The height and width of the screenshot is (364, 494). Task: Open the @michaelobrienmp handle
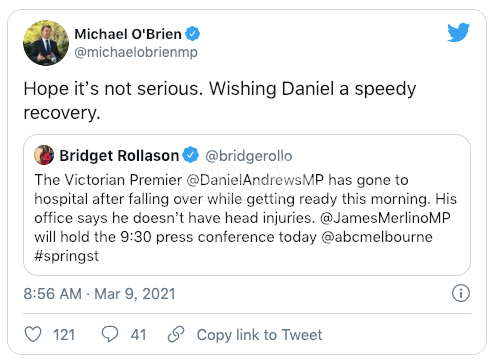pos(136,52)
